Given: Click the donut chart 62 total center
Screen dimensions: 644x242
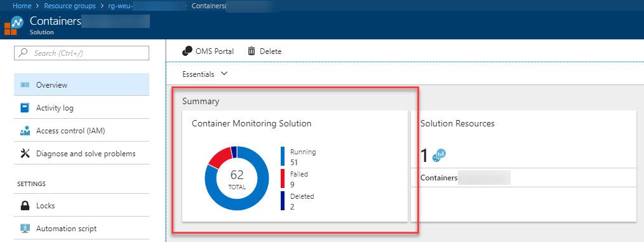Looking at the screenshot, I should click(x=237, y=178).
